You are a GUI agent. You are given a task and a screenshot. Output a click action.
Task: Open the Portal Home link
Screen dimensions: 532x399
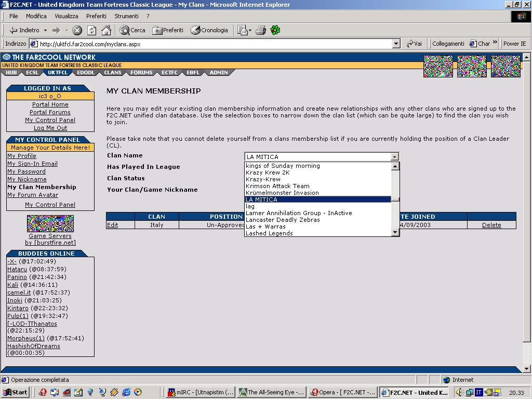(50, 104)
